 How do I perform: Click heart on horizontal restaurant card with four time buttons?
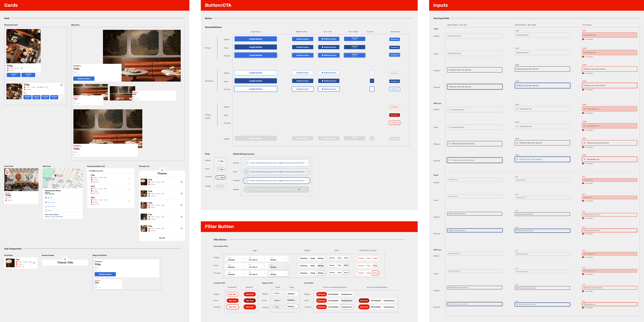tap(61, 85)
